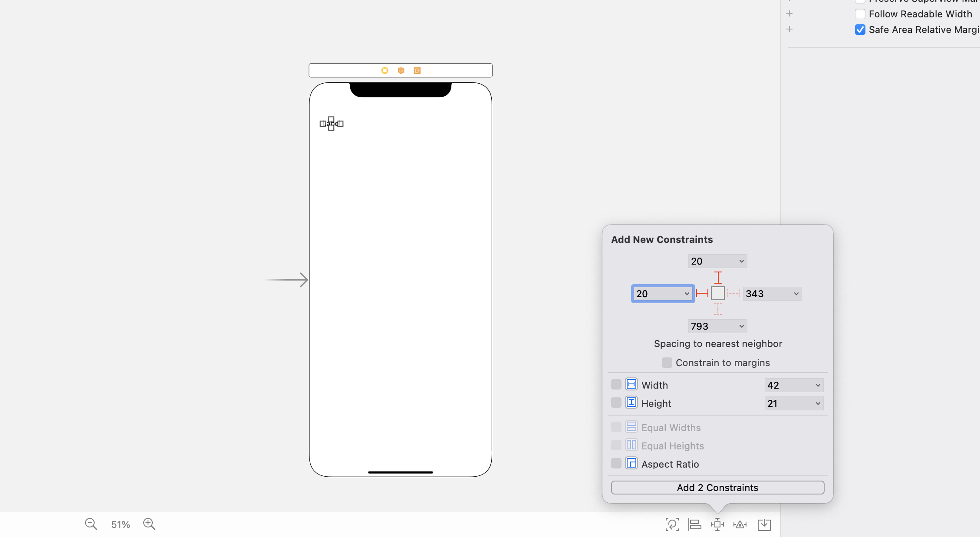Expand the trailing spacing 343 dropdown

click(796, 294)
